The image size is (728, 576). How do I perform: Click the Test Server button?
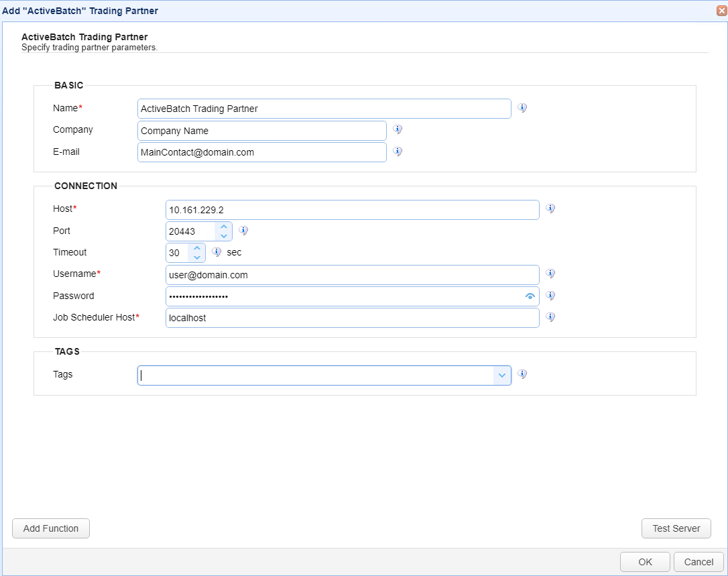676,528
